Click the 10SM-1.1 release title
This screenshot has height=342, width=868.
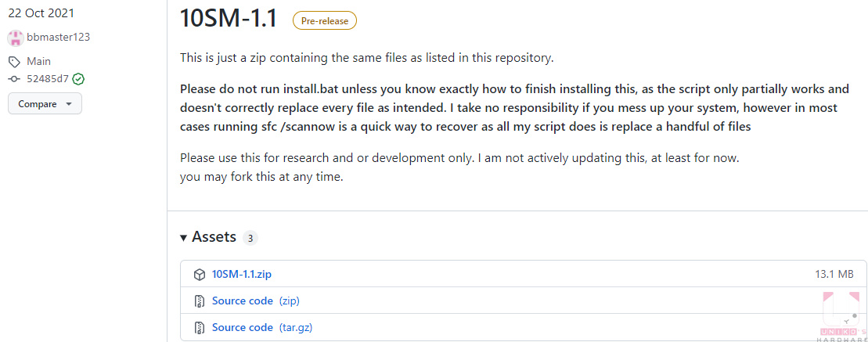[x=229, y=20]
